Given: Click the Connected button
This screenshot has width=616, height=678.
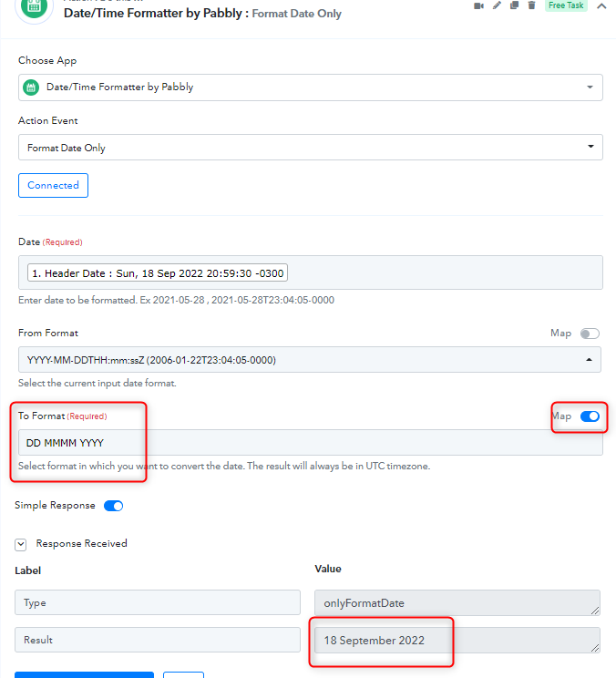Looking at the screenshot, I should [53, 186].
